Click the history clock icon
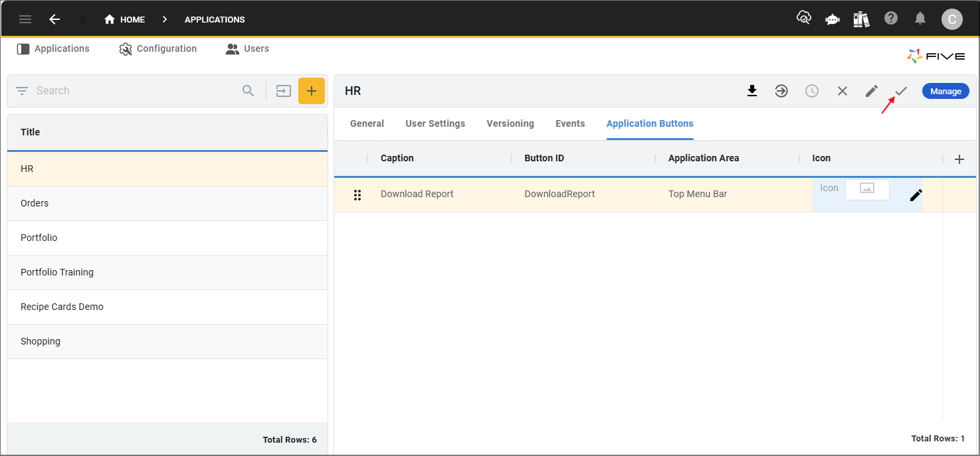 point(812,91)
